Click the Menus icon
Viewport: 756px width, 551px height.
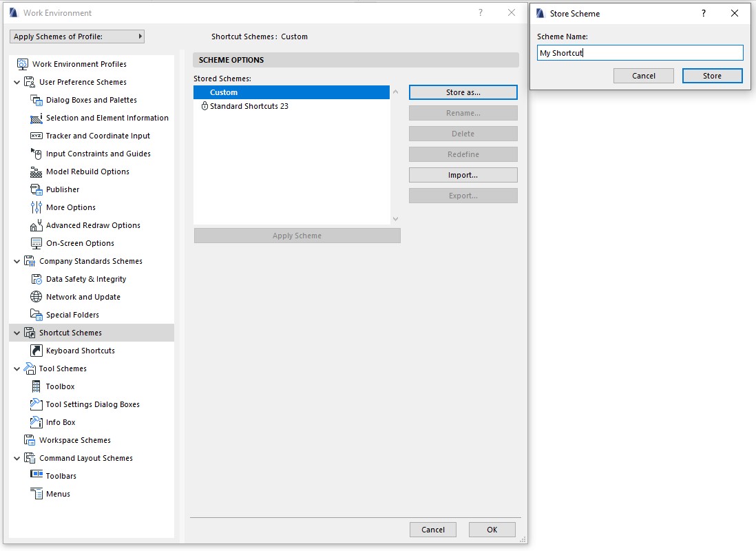36,494
